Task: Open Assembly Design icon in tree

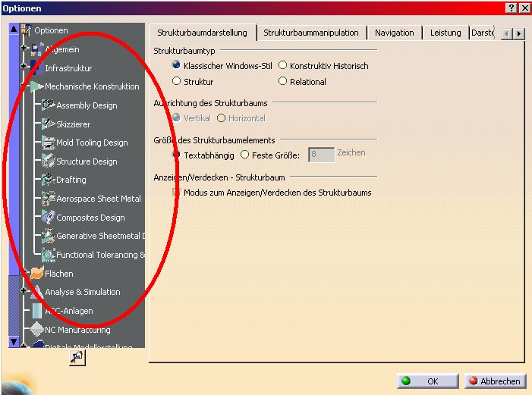Action: (x=48, y=105)
